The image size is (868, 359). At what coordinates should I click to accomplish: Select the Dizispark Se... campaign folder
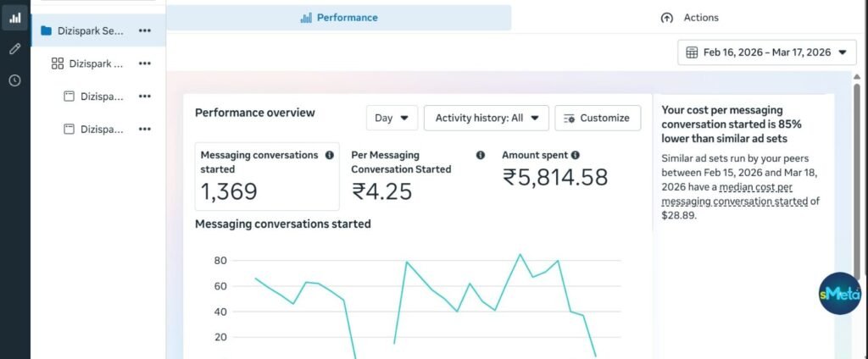click(x=97, y=31)
